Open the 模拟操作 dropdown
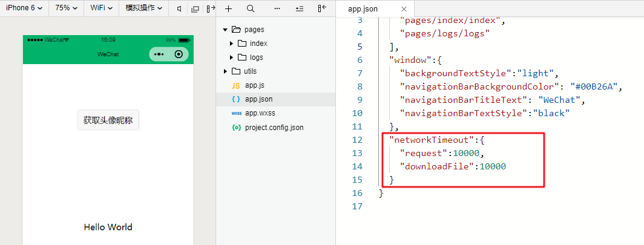The height and width of the screenshot is (245, 644). coord(144,8)
